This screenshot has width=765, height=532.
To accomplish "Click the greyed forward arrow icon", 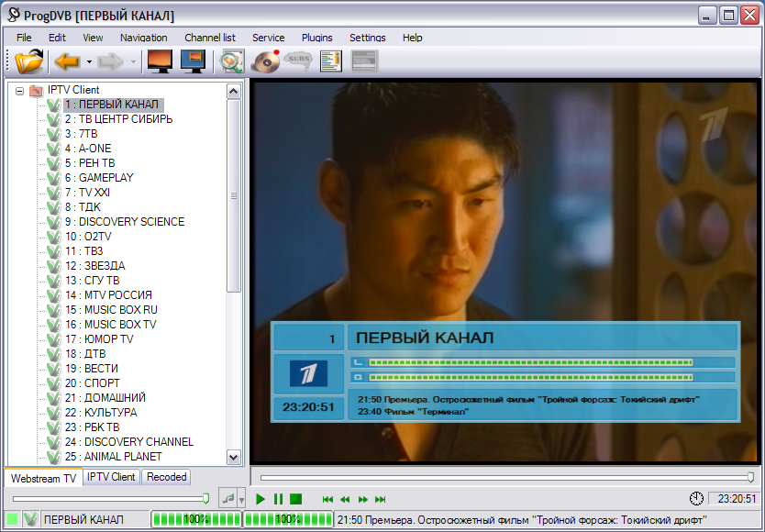I will click(x=111, y=61).
